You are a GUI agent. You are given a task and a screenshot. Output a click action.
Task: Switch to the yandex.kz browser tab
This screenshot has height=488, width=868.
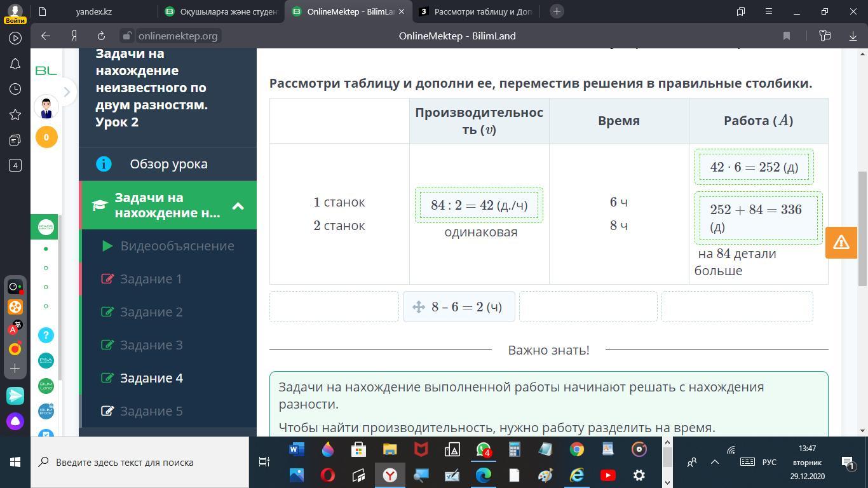[93, 11]
